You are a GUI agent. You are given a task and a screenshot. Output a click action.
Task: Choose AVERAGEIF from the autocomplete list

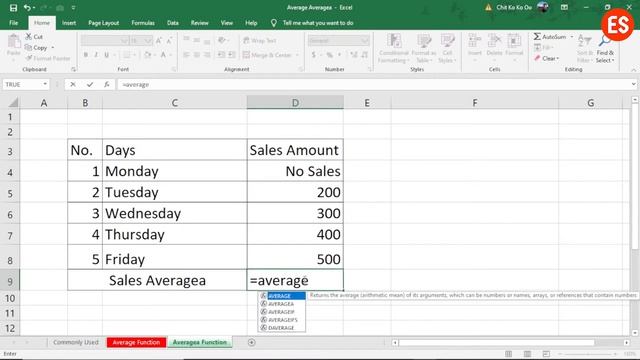coord(282,312)
